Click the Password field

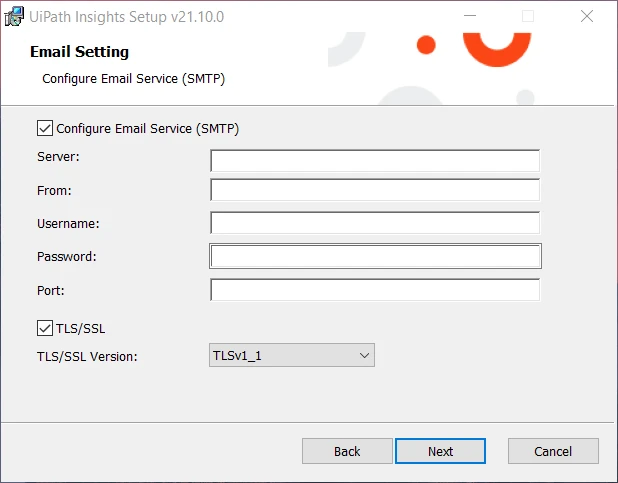coord(375,256)
